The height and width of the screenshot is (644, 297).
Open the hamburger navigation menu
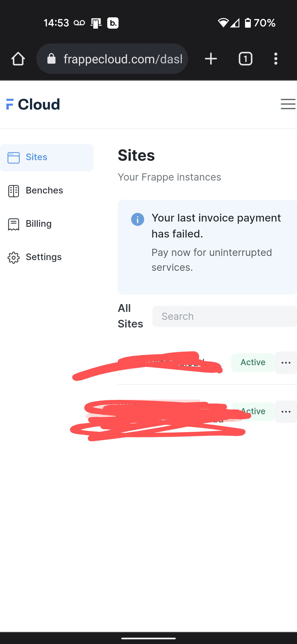[288, 104]
